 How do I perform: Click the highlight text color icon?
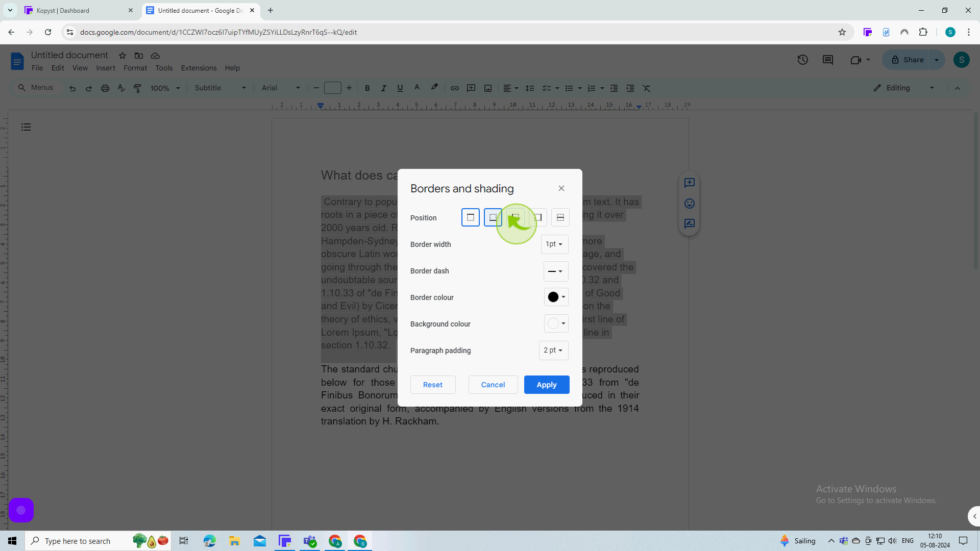(434, 88)
